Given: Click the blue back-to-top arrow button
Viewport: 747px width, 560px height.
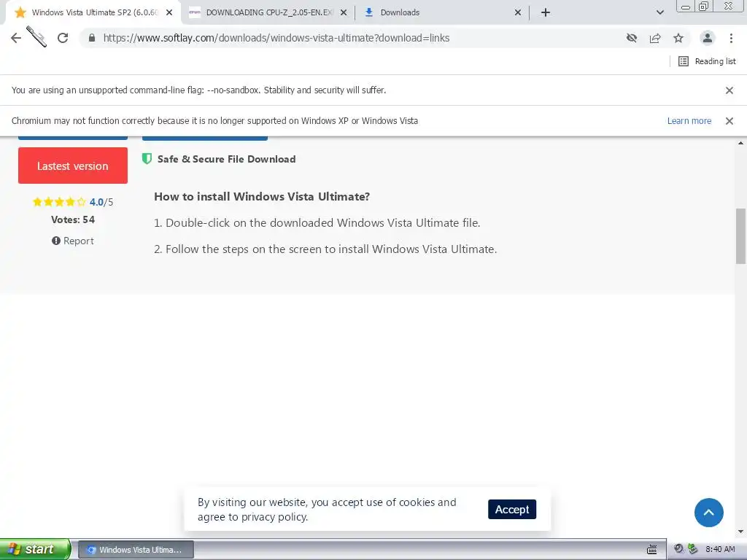Looking at the screenshot, I should point(708,513).
